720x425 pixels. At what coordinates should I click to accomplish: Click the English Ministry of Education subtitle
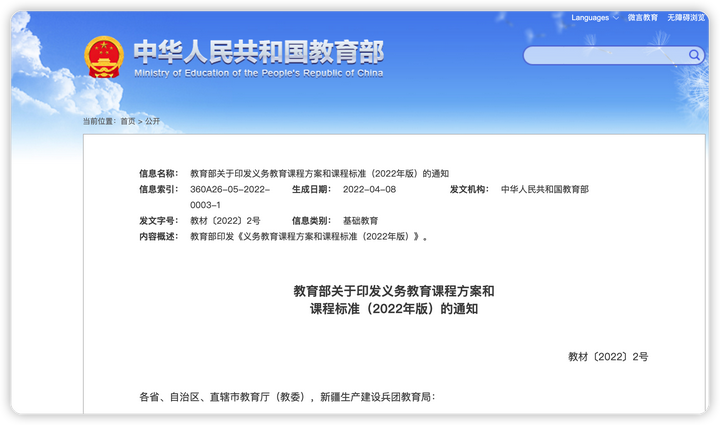coord(258,73)
